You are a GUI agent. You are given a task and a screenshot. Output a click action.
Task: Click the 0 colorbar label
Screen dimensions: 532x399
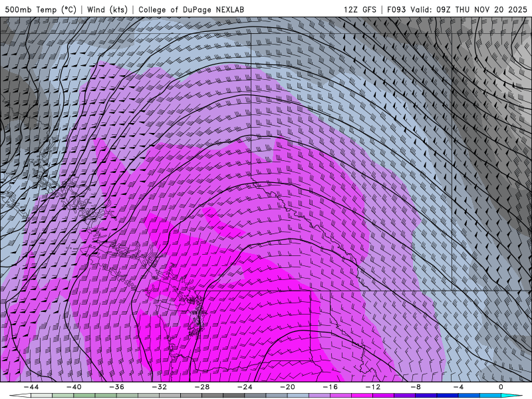(x=501, y=387)
